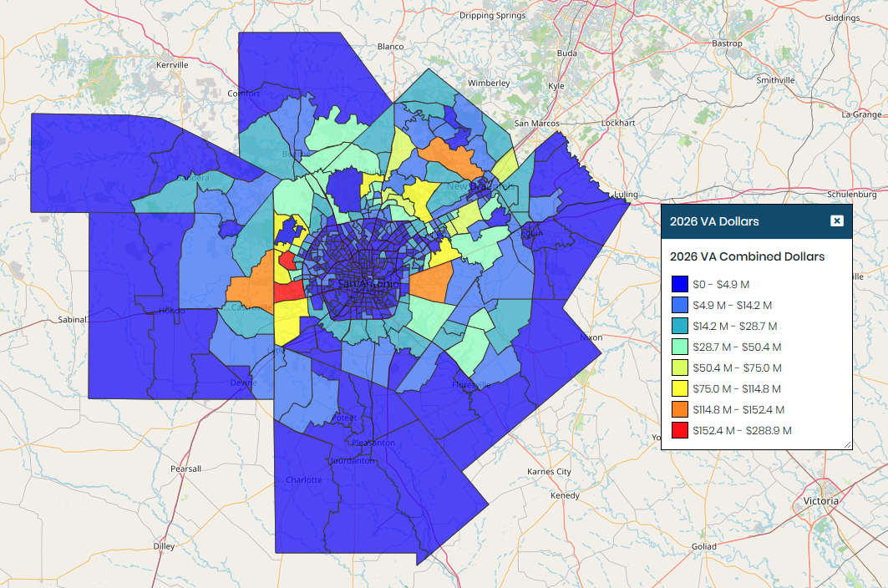Click the Pleasanton map label
This screenshot has height=588, width=888.
pos(373,443)
